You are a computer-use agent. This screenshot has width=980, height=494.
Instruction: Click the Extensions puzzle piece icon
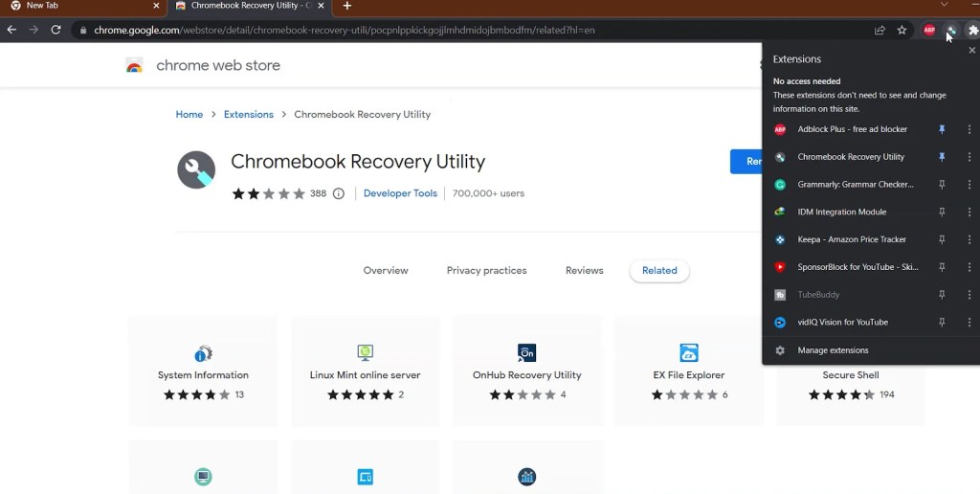click(972, 30)
